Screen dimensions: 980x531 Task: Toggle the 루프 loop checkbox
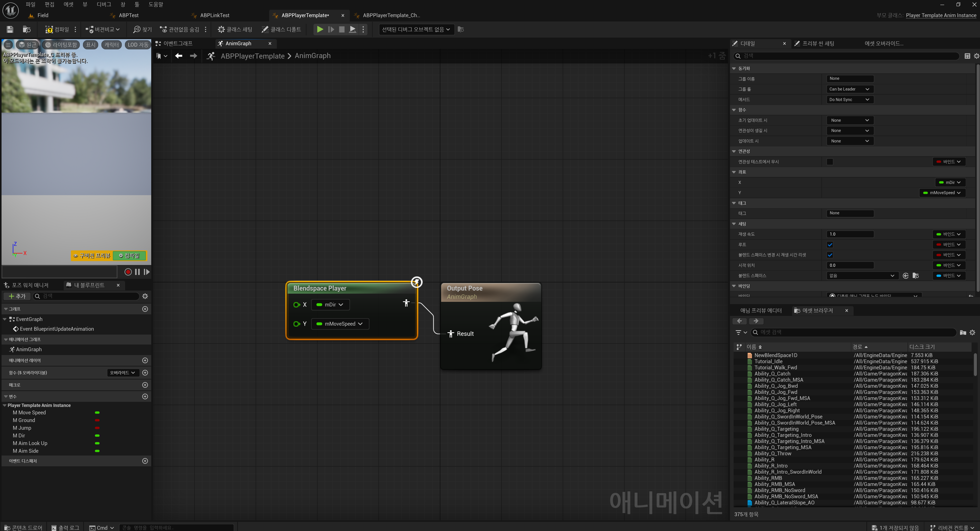(x=830, y=245)
